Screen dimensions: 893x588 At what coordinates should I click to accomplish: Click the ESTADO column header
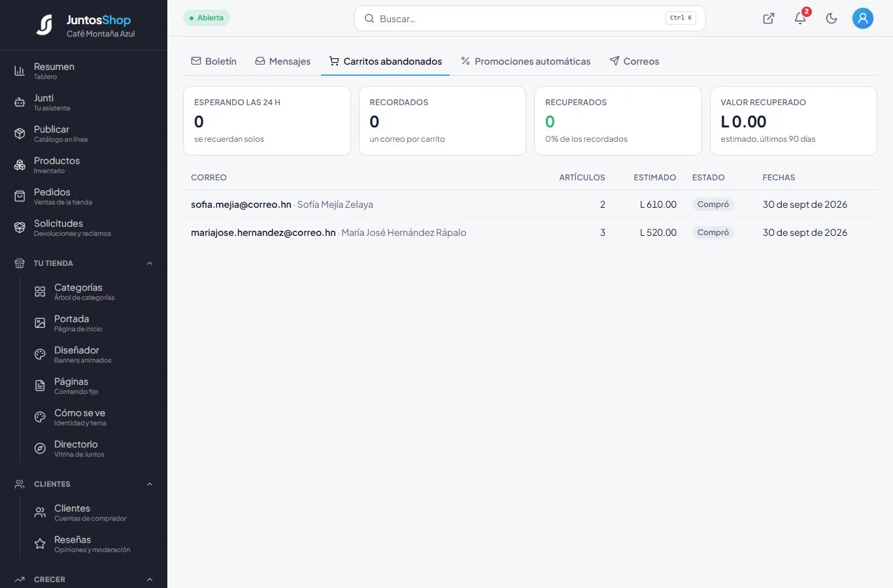[709, 178]
